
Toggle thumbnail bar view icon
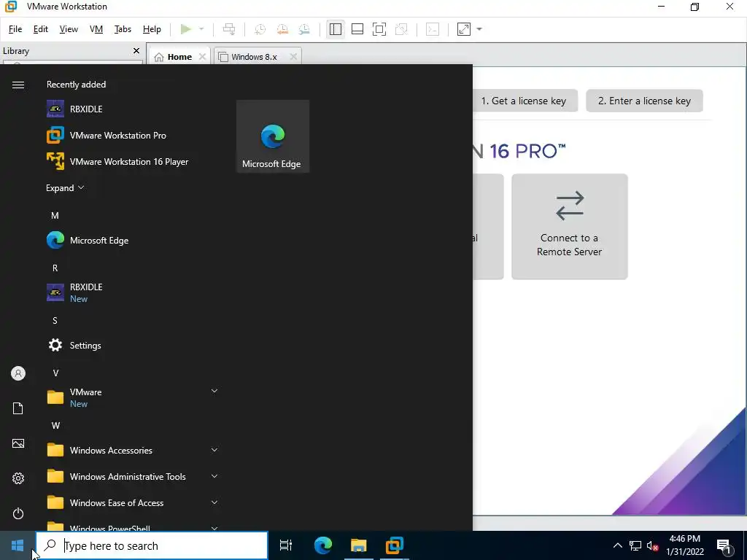pyautogui.click(x=357, y=29)
